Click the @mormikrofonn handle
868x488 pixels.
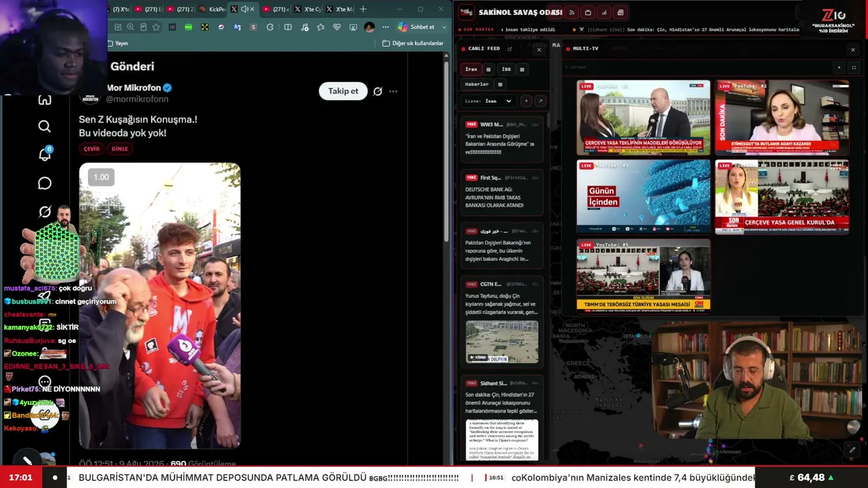coord(137,100)
